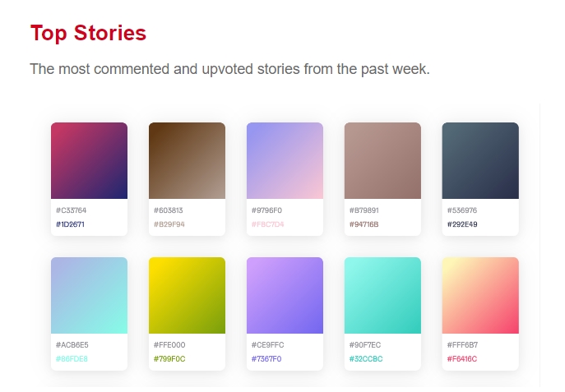The width and height of the screenshot is (565, 392).
Task: Click the #603813 color code
Action: [168, 210]
